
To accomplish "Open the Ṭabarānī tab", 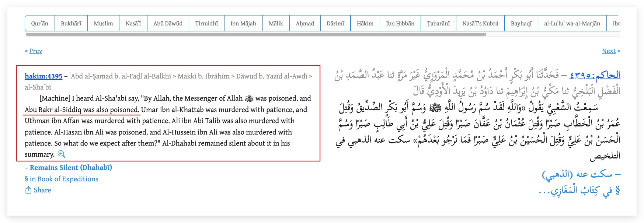I will tap(438, 23).
